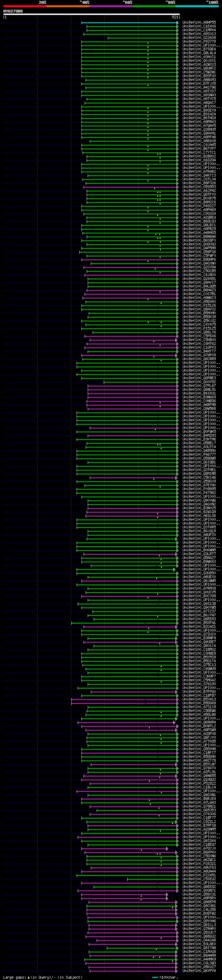Open the UniRef100_B7PFS8 hit
The height and width of the screenshot is (980, 222).
pyautogui.click(x=199, y=826)
